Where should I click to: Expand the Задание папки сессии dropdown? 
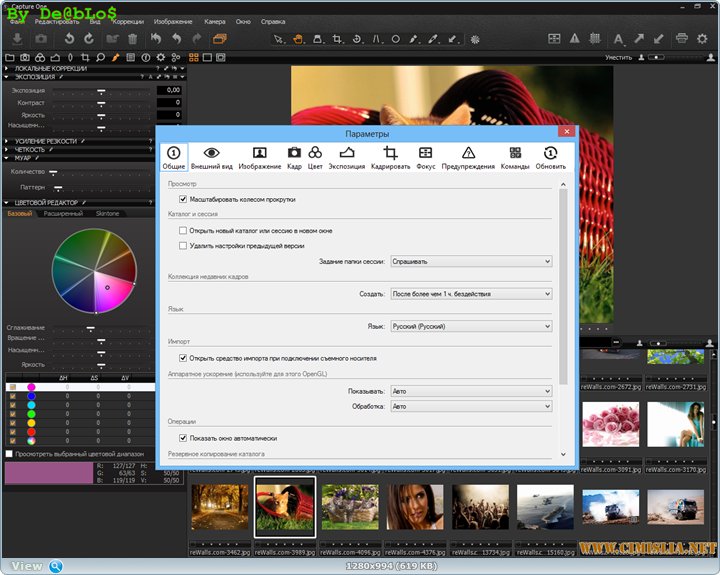[470, 261]
